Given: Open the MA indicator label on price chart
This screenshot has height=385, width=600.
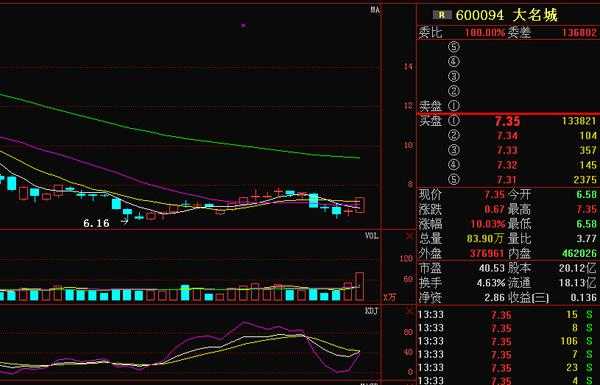Looking at the screenshot, I should point(375,10).
